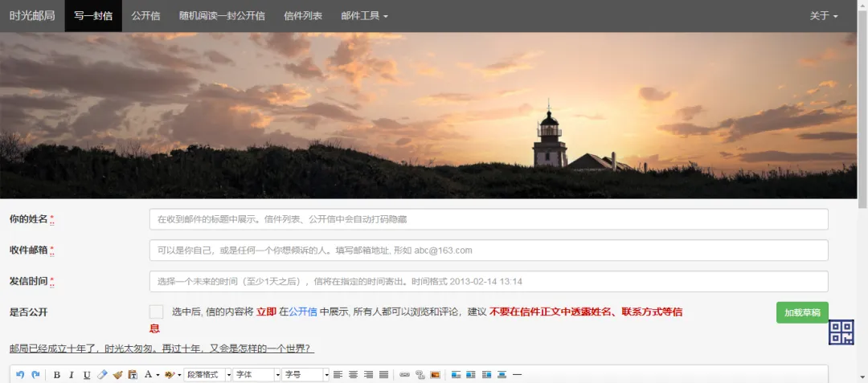868x383 pixels.
Task: Open the 字号 font size dropdown
Action: point(305,375)
